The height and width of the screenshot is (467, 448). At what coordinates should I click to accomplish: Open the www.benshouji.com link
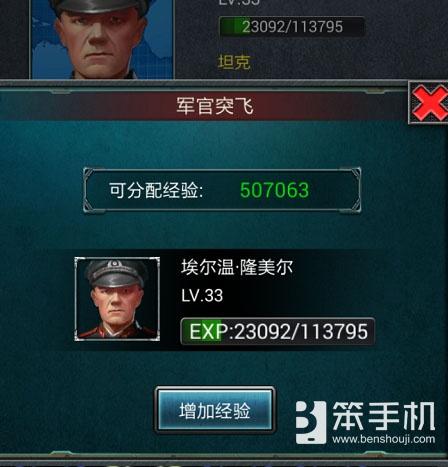point(384,439)
